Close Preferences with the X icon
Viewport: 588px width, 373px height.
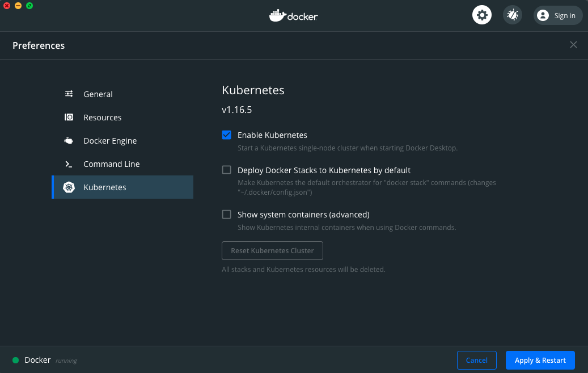573,45
